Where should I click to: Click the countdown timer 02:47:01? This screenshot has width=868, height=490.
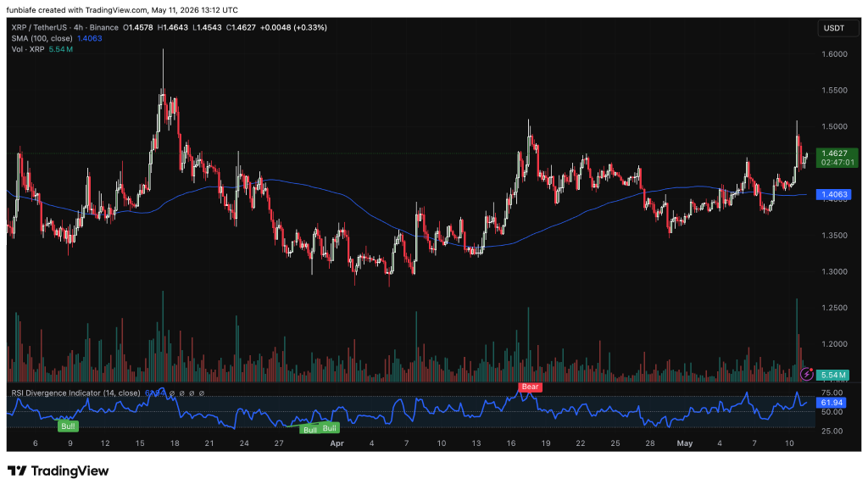837,163
